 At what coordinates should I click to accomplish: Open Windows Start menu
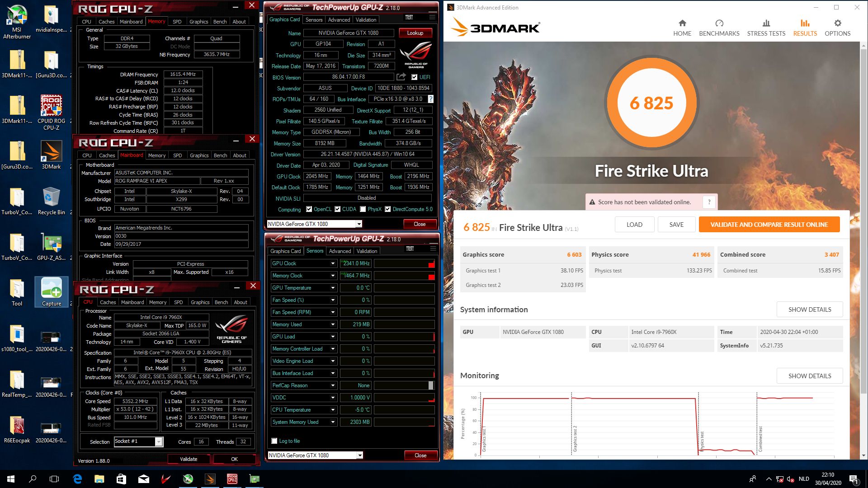(11, 479)
